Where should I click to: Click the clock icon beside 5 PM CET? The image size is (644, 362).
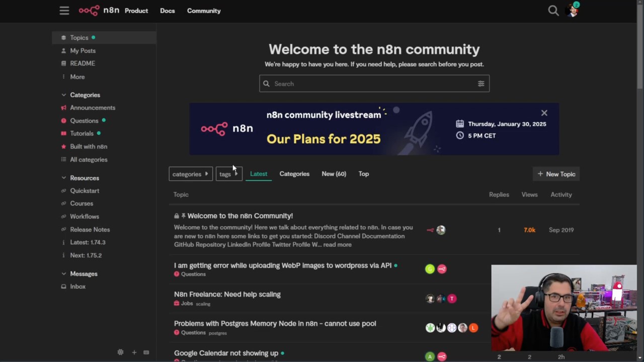pos(460,136)
